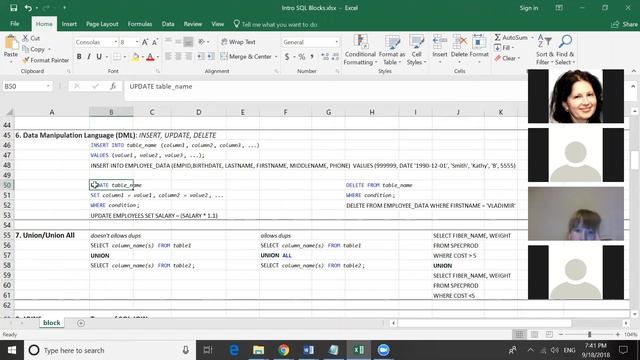Screen dimensions: 640x360
Task: Click the Save icon in title bar
Action: pos(13,8)
